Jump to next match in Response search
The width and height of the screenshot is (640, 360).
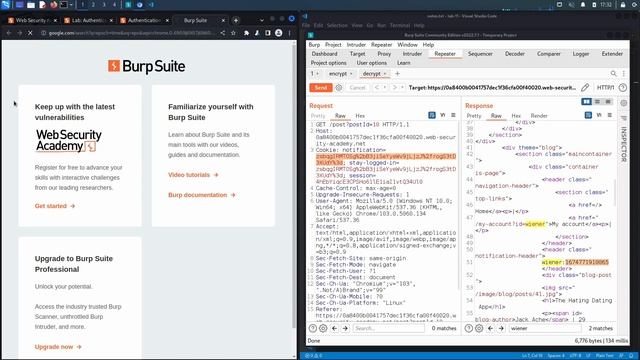coord(501,328)
